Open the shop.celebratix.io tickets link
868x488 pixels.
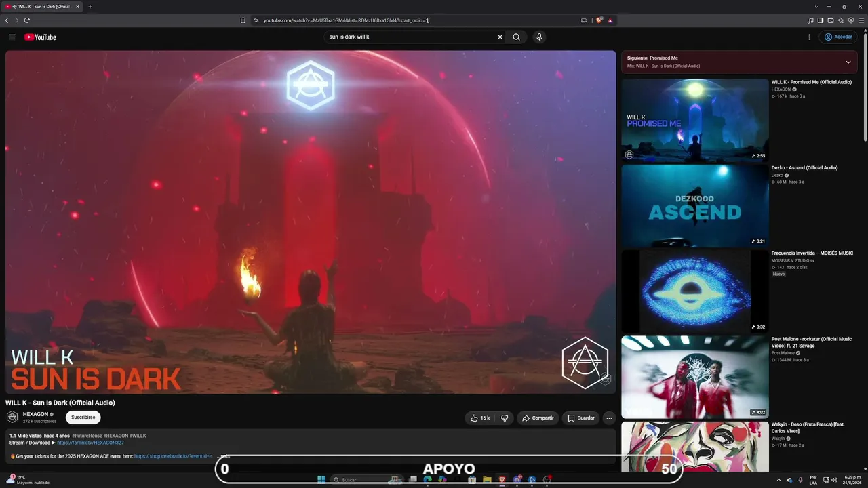coord(173,456)
